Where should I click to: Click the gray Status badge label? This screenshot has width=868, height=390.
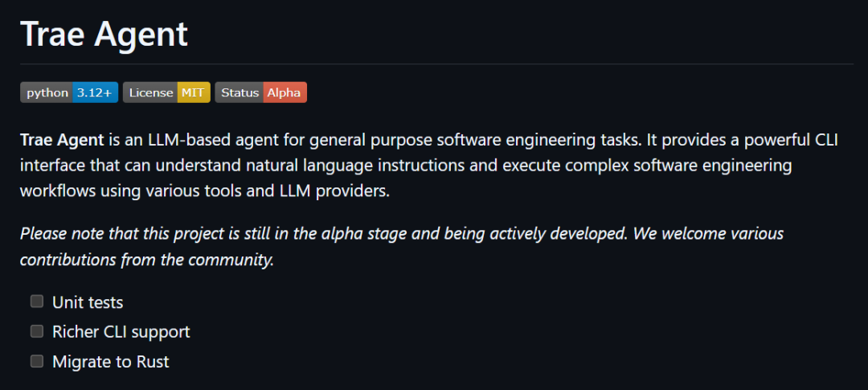point(240,92)
